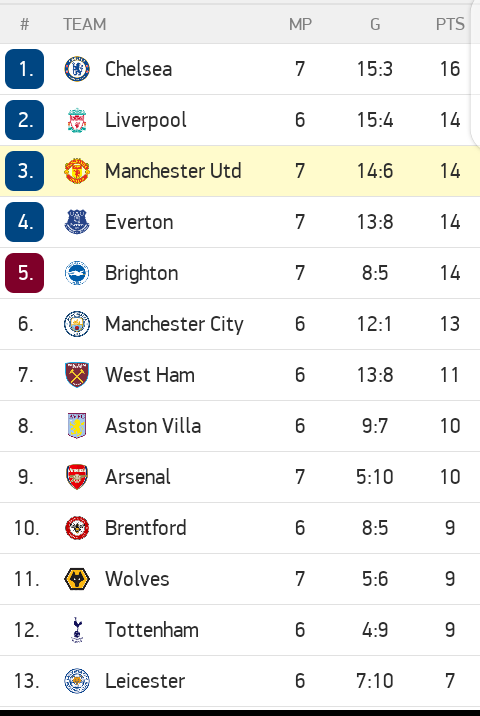Select the highlighted Manchester Utd row

pos(240,171)
